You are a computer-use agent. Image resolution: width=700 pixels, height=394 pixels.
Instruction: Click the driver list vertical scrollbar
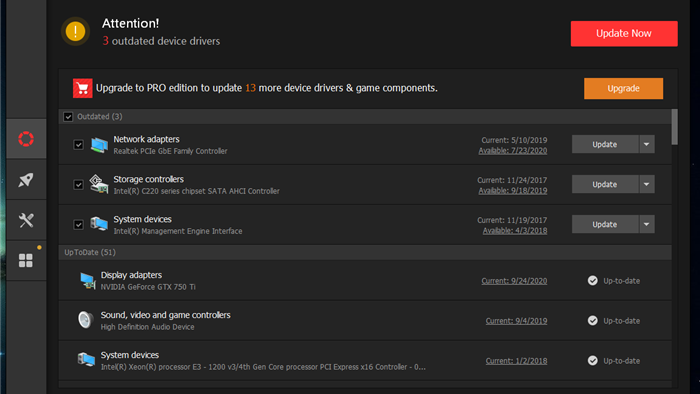(x=675, y=127)
